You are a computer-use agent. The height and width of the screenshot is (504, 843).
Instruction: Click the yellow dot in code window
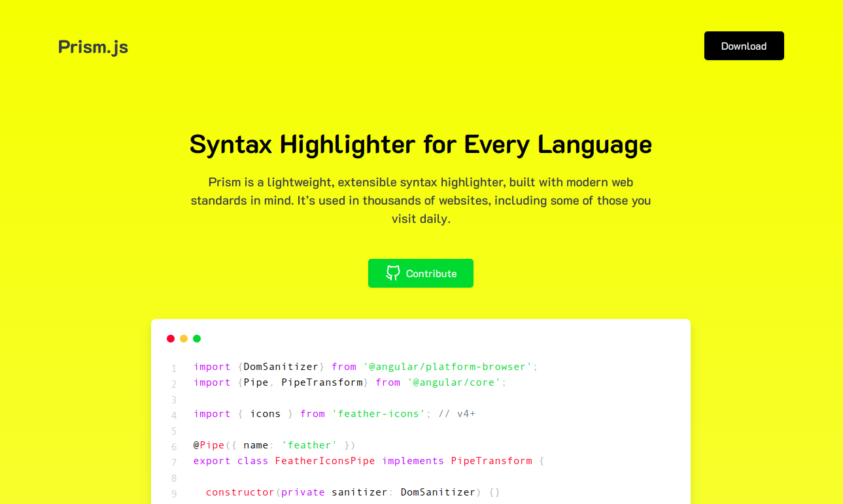tap(184, 339)
